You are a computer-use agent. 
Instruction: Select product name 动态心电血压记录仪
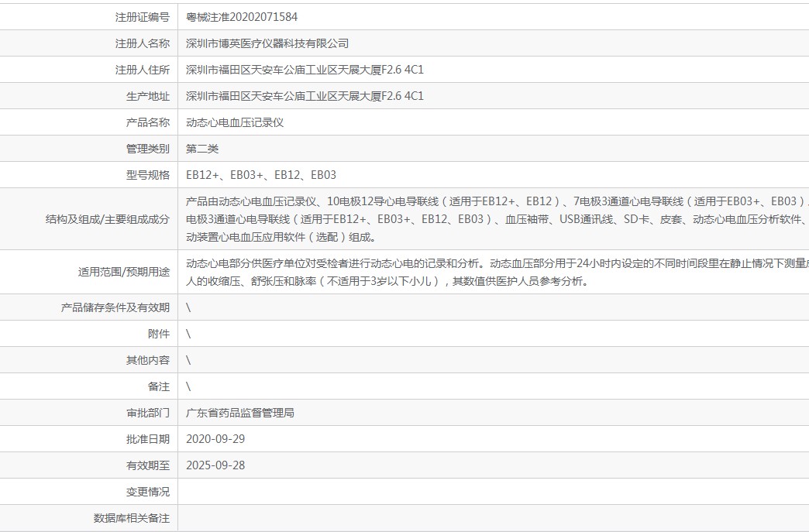235,122
